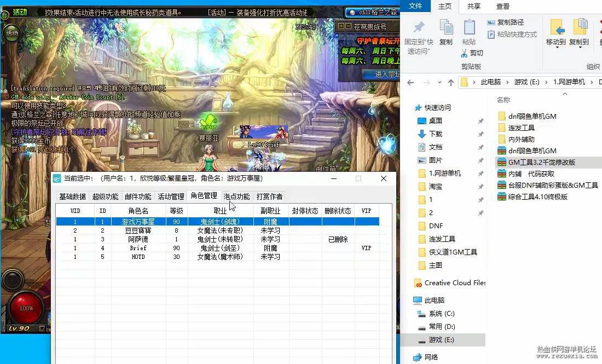Sort files by the 名称 column header

pyautogui.click(x=503, y=100)
